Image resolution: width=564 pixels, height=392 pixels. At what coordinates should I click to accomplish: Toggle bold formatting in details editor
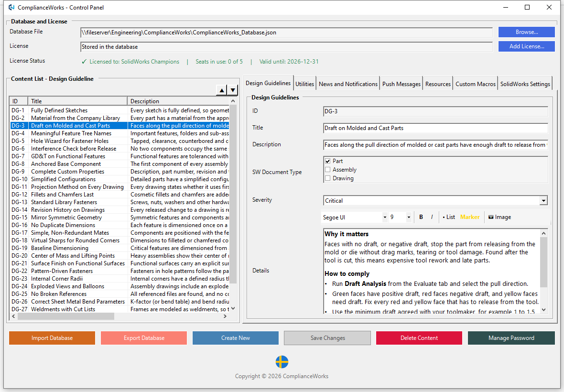[421, 217]
